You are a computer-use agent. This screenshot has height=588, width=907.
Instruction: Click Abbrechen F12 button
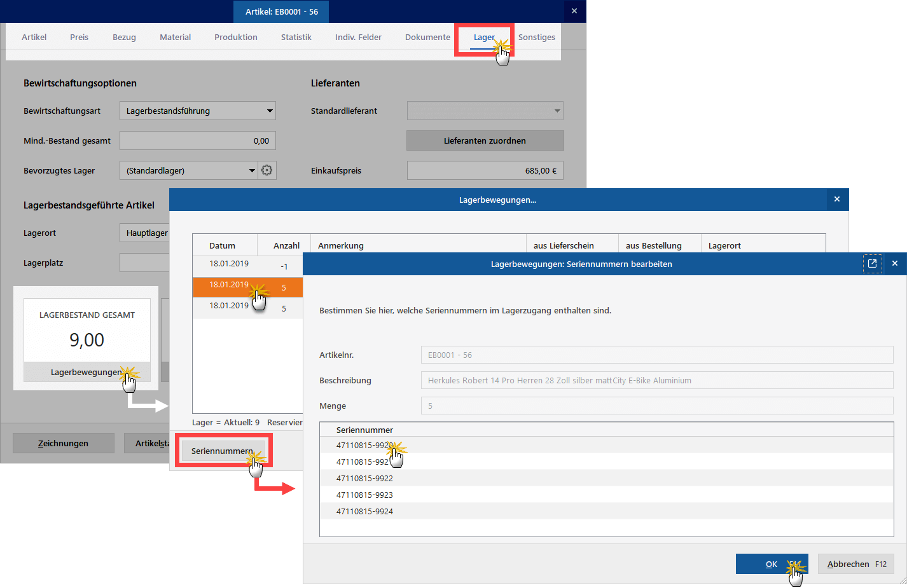[856, 564]
